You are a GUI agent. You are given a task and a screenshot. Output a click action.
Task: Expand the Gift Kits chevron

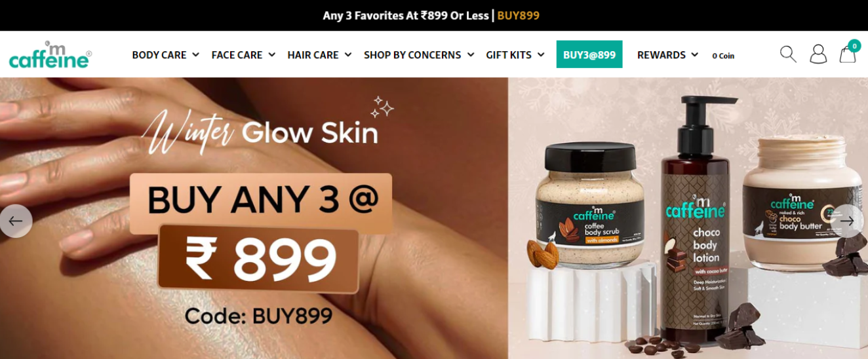540,55
